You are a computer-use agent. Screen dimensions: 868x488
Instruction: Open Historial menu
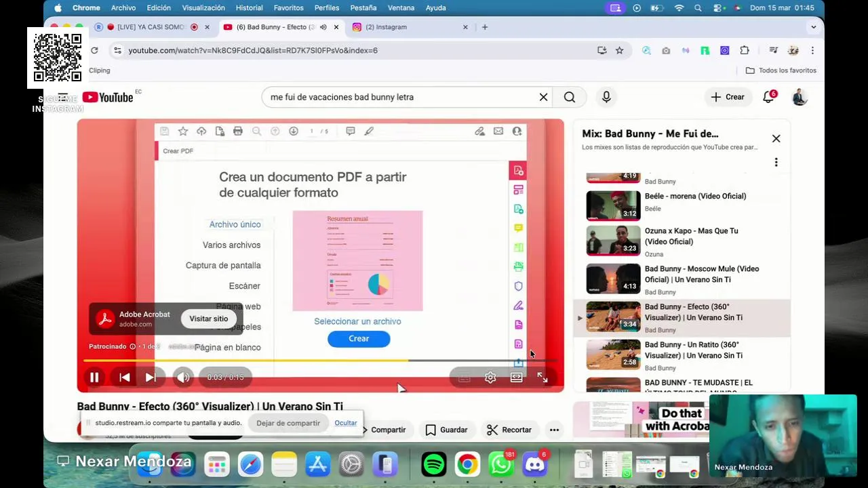tap(249, 8)
